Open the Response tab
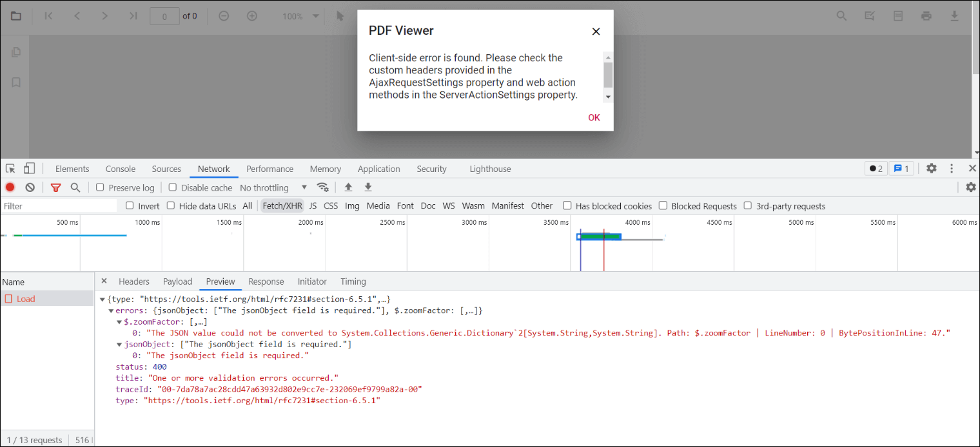This screenshot has height=447, width=980. [266, 281]
